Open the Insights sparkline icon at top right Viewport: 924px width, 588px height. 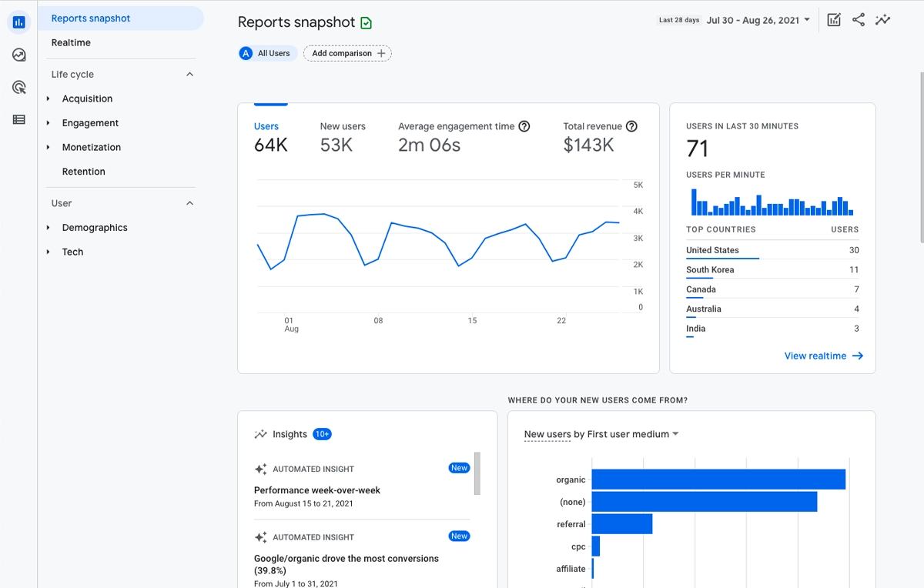883,20
